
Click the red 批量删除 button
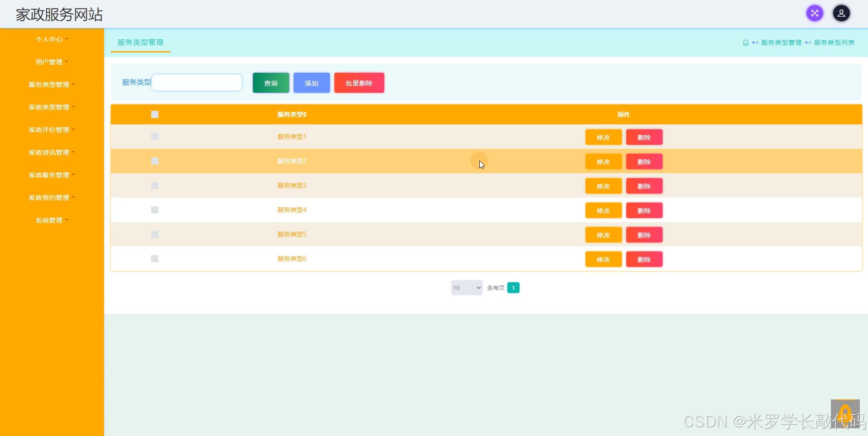tap(359, 83)
